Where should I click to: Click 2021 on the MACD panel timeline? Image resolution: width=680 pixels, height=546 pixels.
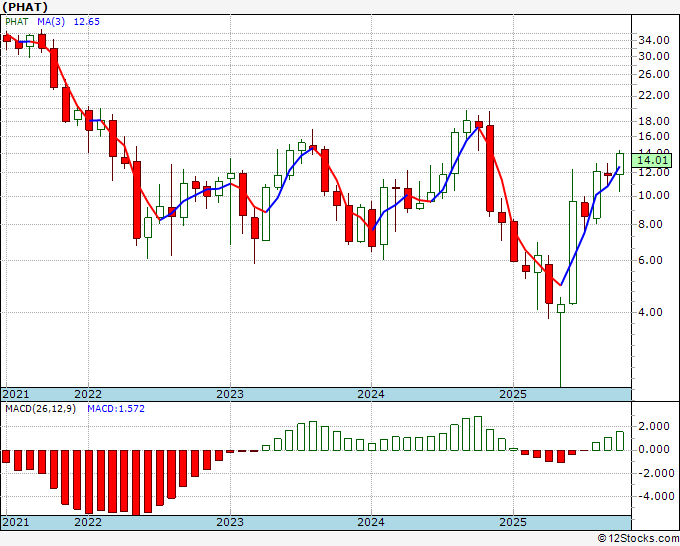click(x=16, y=522)
